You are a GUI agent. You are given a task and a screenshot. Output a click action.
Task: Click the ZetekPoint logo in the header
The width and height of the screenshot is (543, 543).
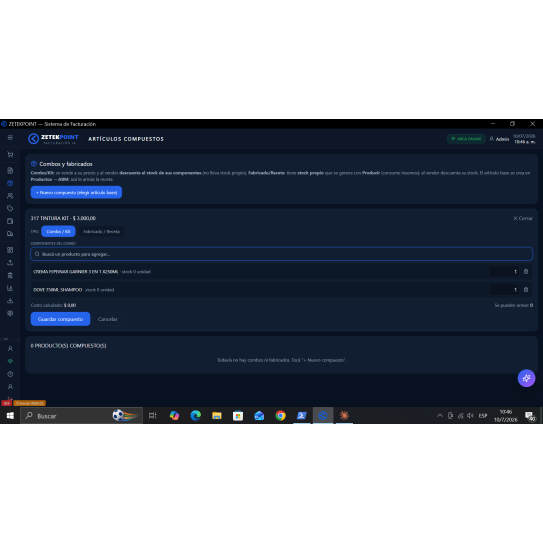point(53,139)
